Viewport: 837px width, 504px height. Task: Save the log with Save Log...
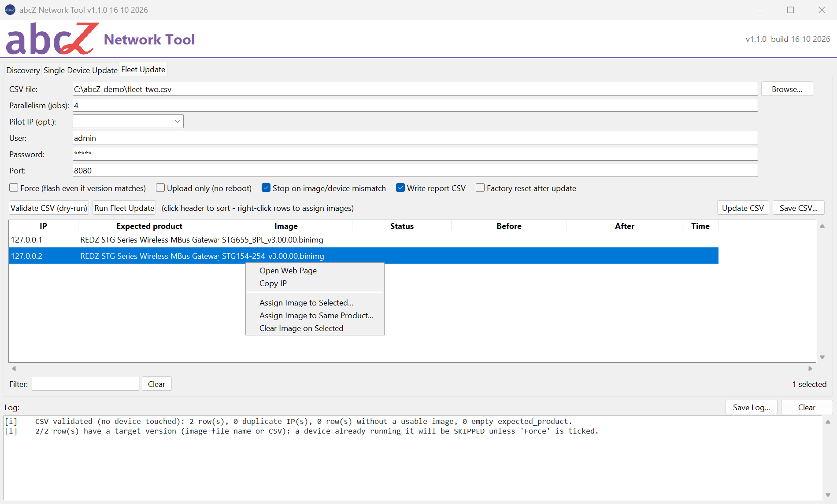752,407
